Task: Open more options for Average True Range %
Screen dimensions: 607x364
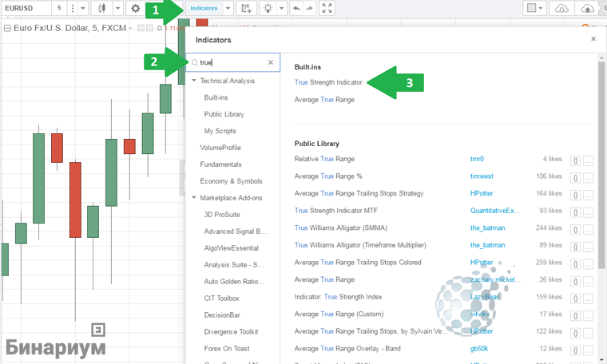Action: pos(588,178)
